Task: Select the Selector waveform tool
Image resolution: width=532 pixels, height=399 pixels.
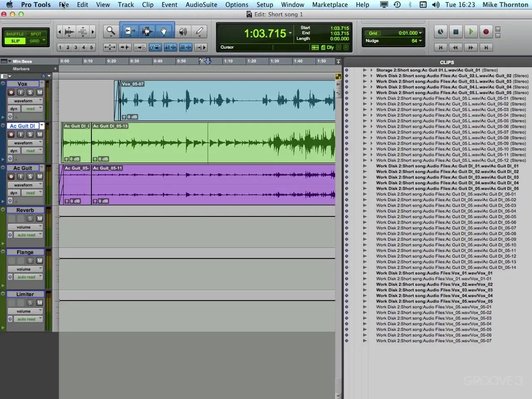Action: point(147,31)
